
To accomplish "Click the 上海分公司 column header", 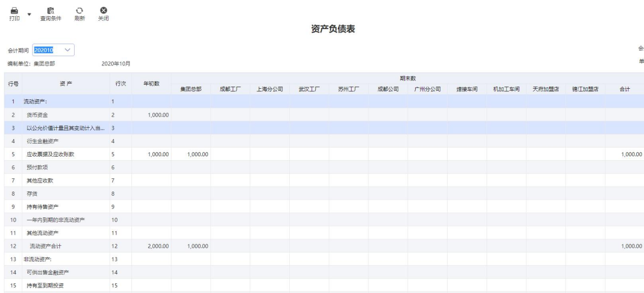I will (x=269, y=89).
